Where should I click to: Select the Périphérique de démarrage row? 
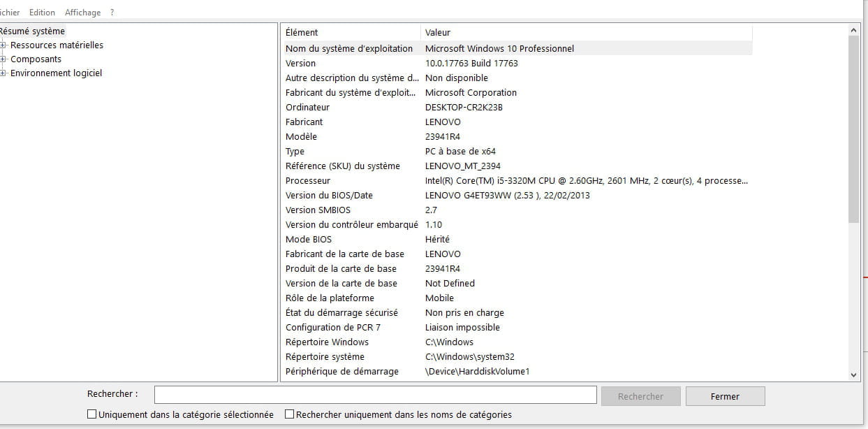(517, 371)
